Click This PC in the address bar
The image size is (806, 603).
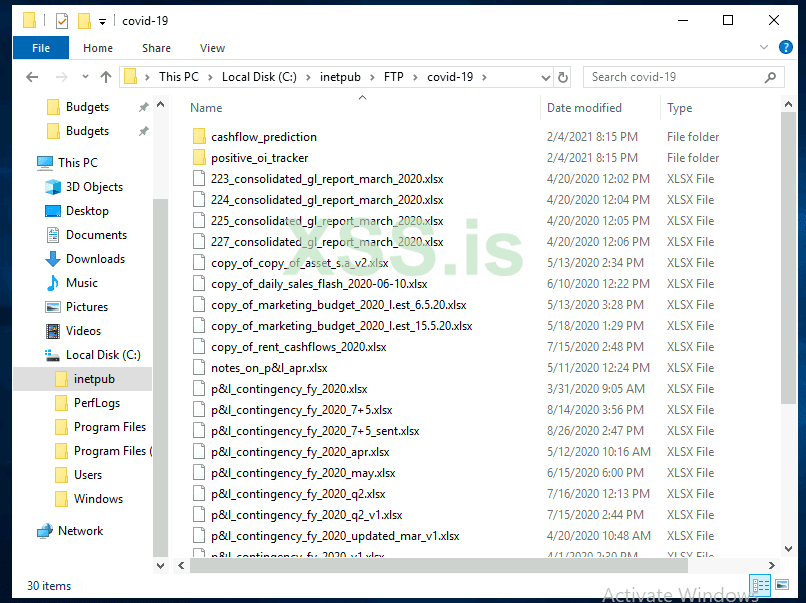(179, 77)
